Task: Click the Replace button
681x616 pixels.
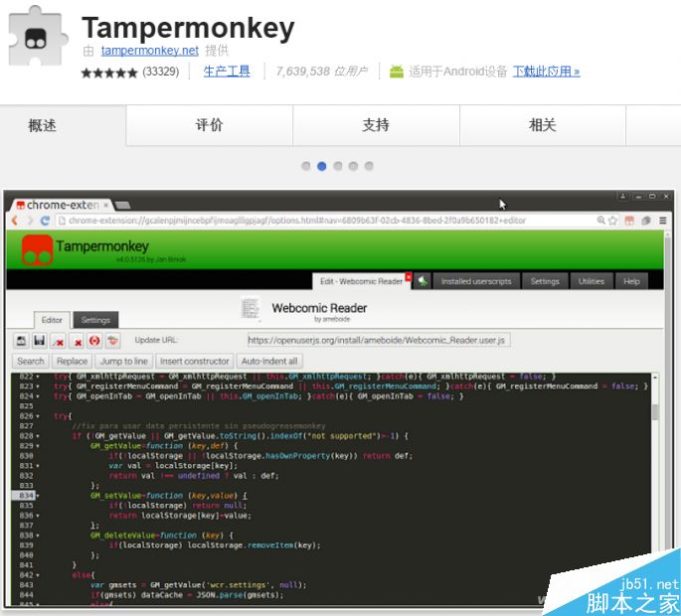Action: tap(73, 362)
